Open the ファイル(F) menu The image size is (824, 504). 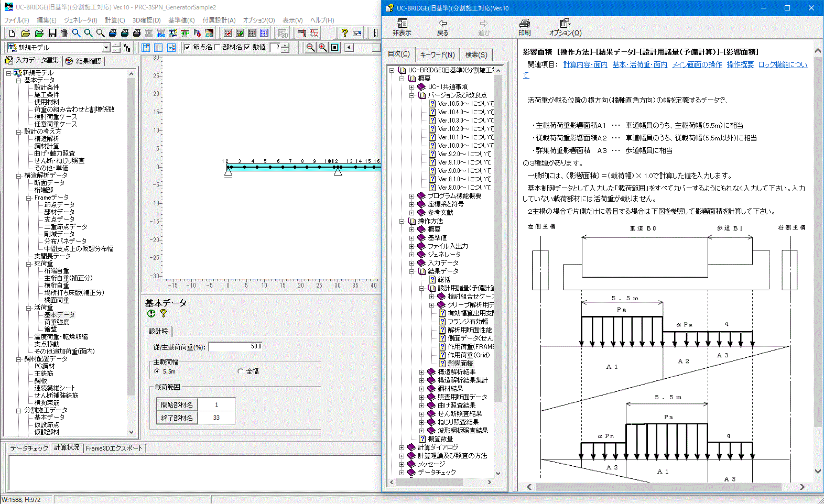[17, 20]
